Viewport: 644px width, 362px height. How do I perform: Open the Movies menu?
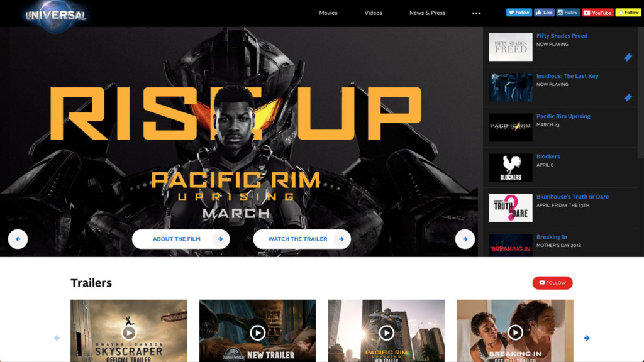[x=328, y=13]
